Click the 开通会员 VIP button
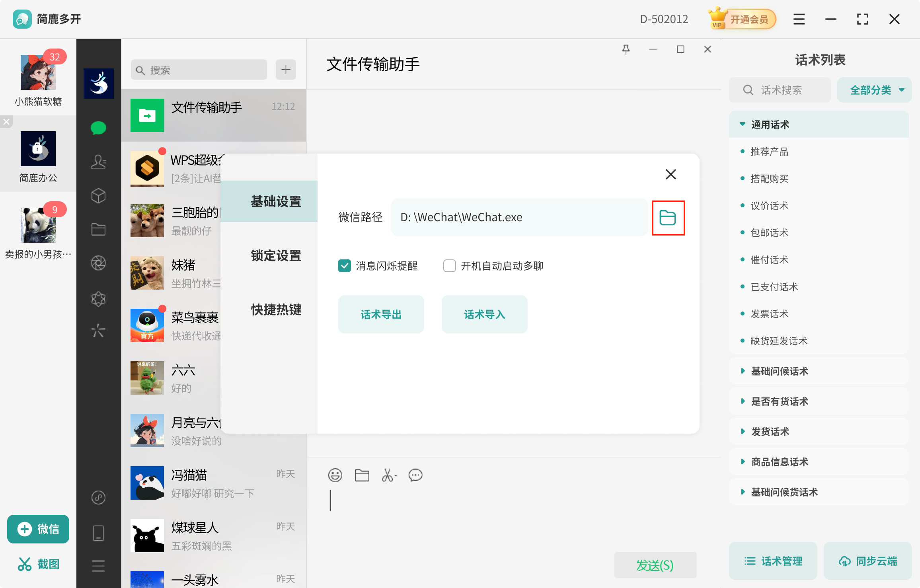The height and width of the screenshot is (588, 920). coord(743,19)
